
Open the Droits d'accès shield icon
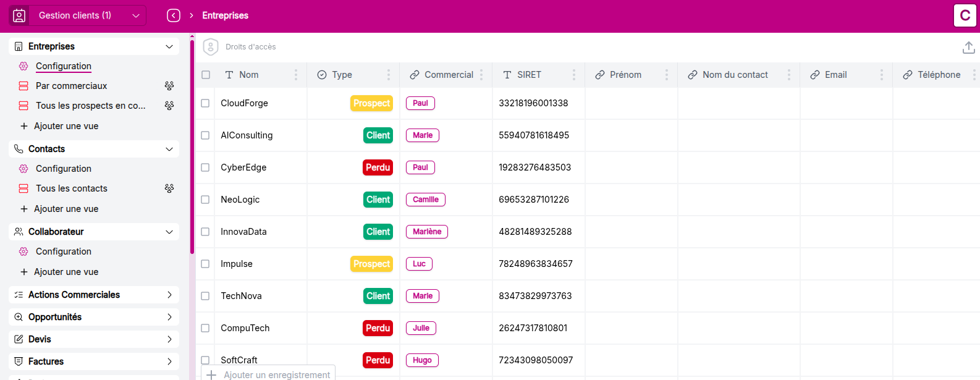211,47
